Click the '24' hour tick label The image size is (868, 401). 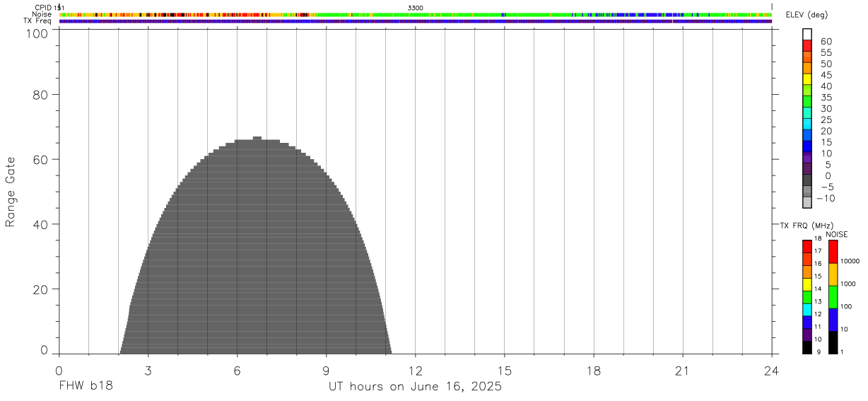(772, 371)
